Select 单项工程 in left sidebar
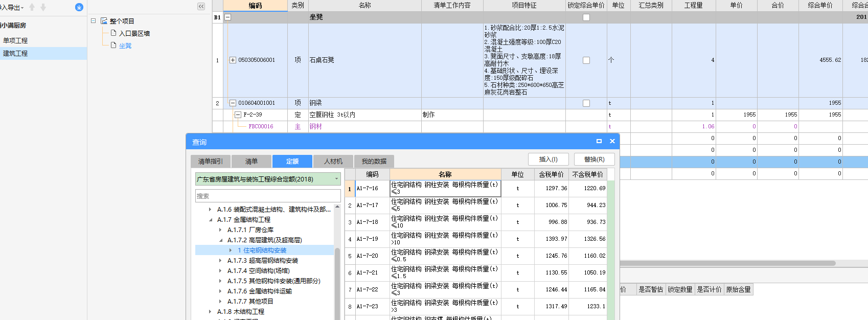Viewport: 868px width, 320px height. point(15,40)
